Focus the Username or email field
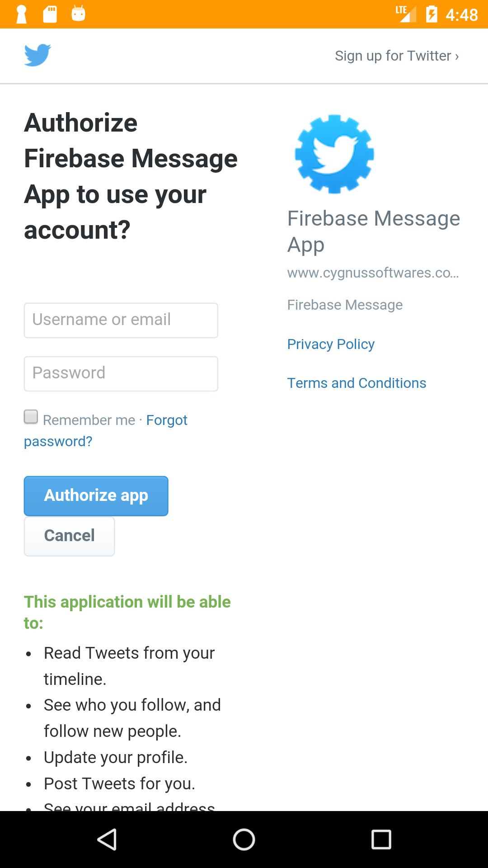The image size is (488, 868). coord(121,320)
